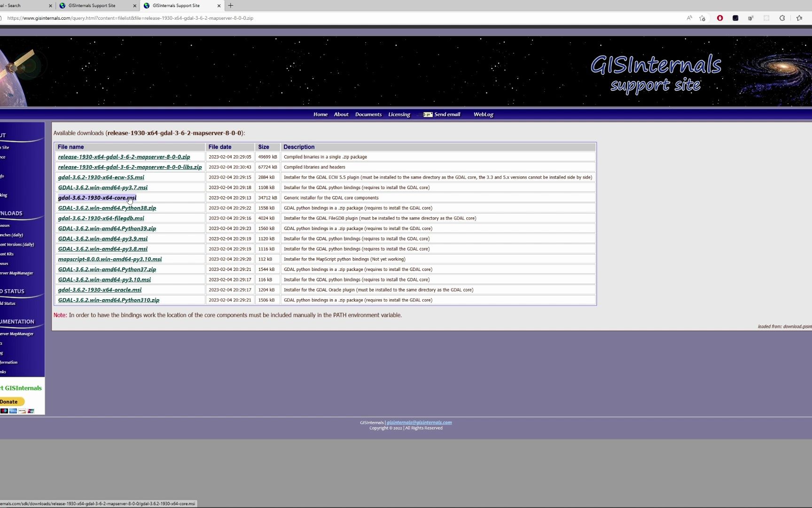Screen dimensions: 812x508
Task: Download the mapserver-8-0-0-libs.zip file
Action: [130, 167]
